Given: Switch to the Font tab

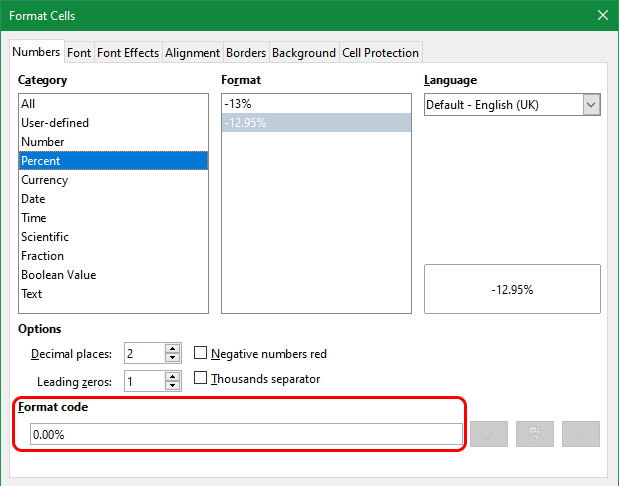Looking at the screenshot, I should click(x=79, y=53).
